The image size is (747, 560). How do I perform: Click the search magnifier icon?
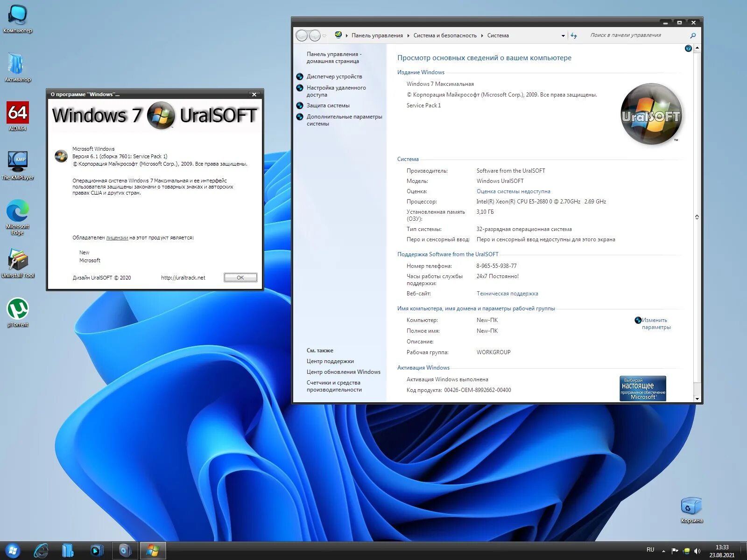tap(693, 35)
